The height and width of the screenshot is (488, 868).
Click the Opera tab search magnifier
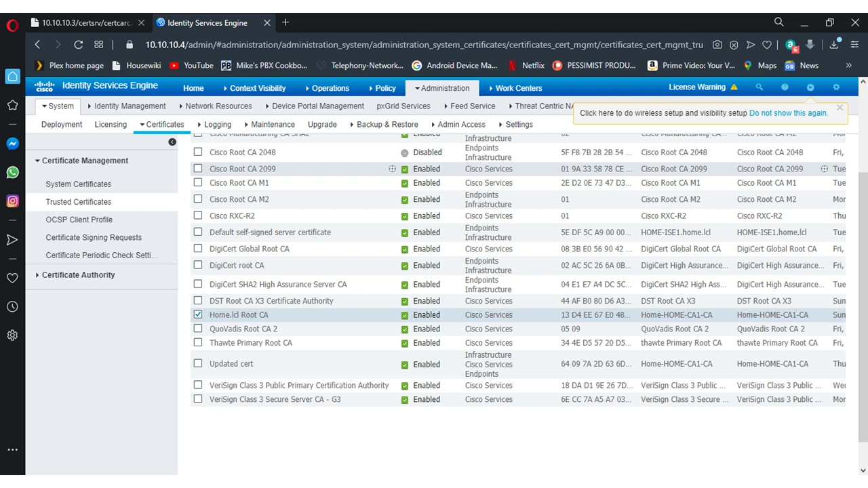(779, 22)
